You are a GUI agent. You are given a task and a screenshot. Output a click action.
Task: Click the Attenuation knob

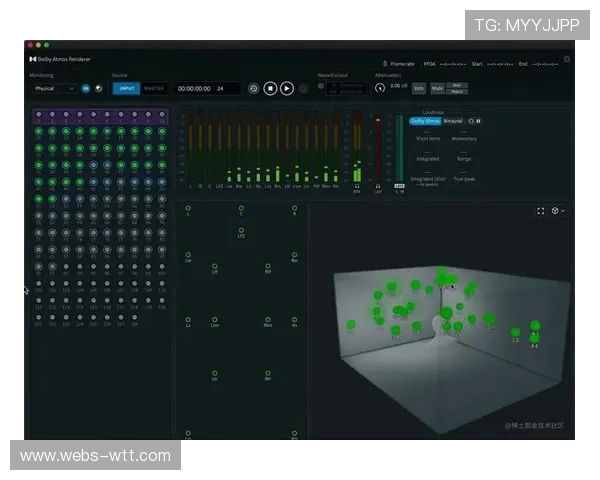pos(380,88)
